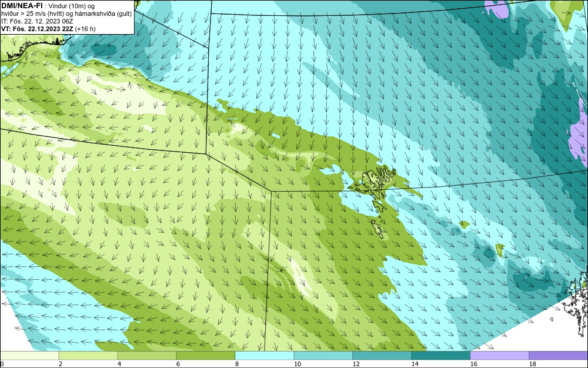Click the legend value '4'

119,364
